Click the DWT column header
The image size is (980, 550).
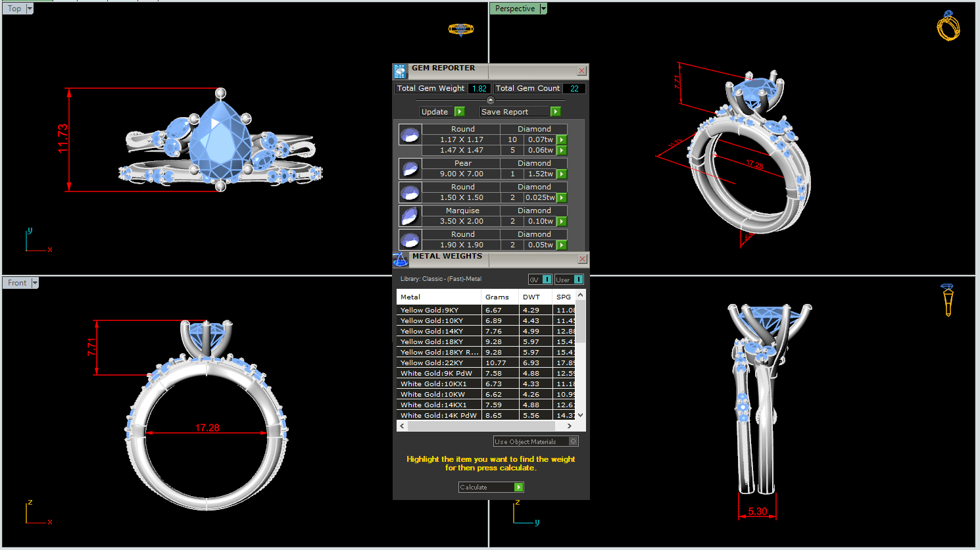tap(535, 297)
